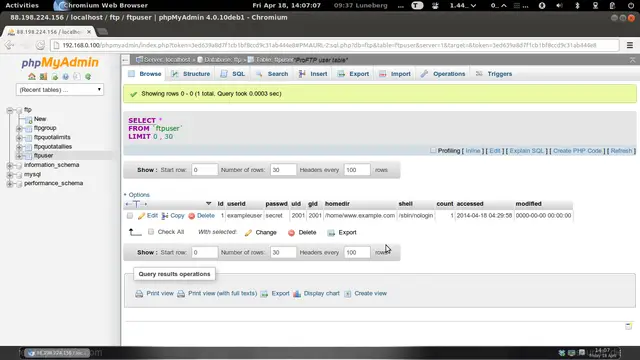640x360 pixels.
Task: Open the Import tab
Action: (395, 74)
